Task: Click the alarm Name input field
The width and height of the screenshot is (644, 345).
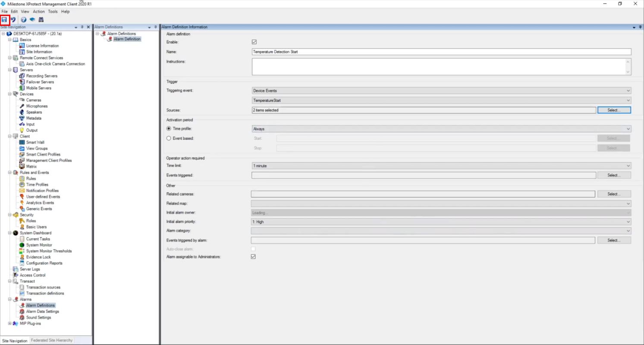Action: 441,52
